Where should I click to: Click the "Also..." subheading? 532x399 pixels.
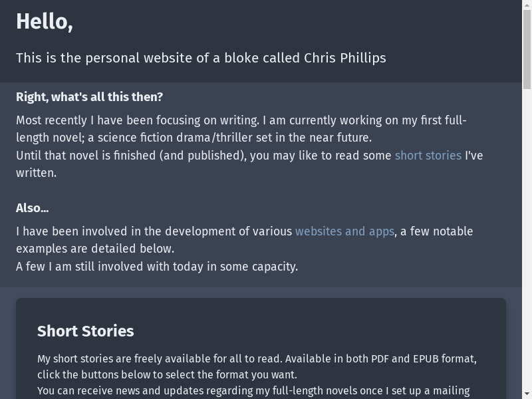click(33, 208)
